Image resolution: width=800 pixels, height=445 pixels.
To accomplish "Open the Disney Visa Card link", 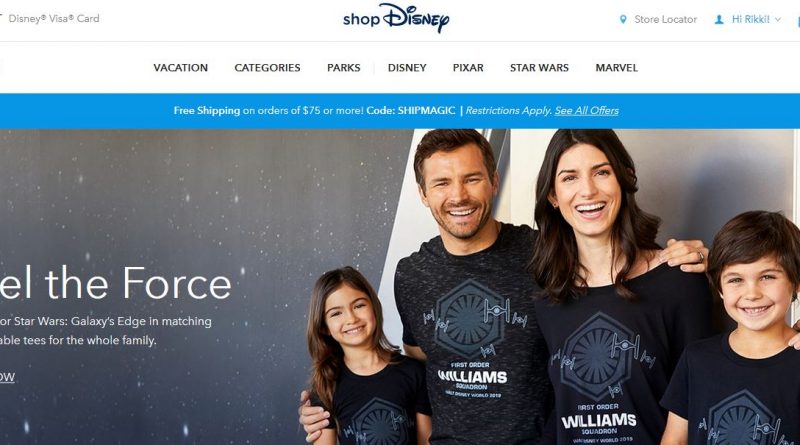I will [x=54, y=18].
